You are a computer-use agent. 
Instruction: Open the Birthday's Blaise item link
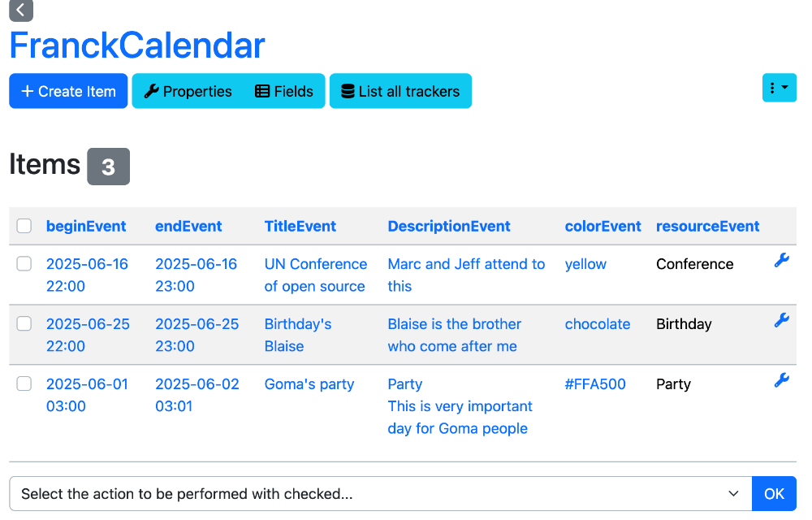[298, 335]
